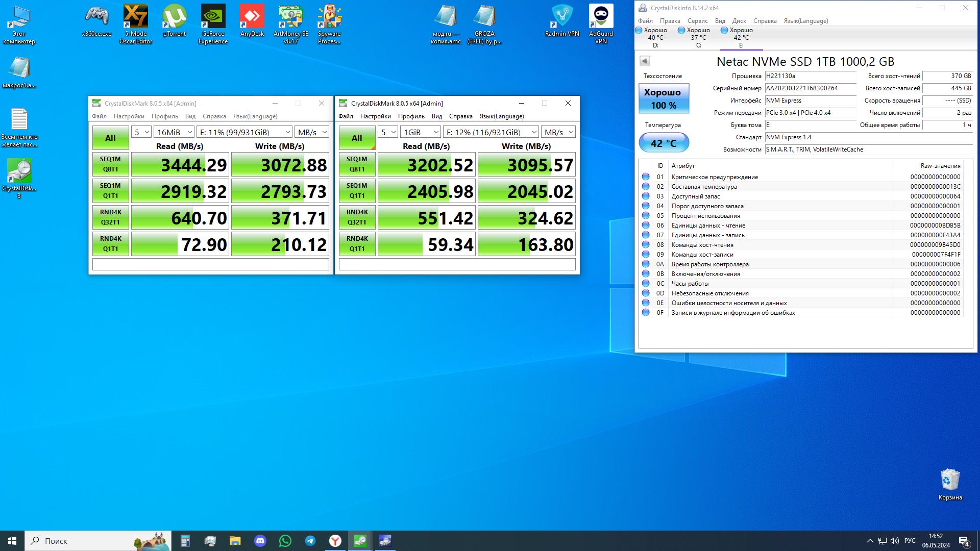
Task: Open the макрос1 file on desktop
Action: pos(19,72)
